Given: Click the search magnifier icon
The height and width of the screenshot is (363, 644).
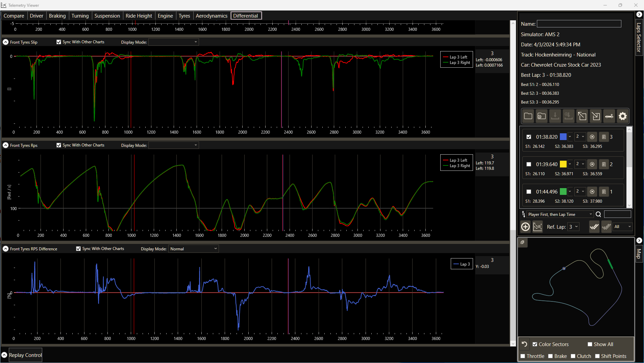Looking at the screenshot, I should [x=598, y=214].
